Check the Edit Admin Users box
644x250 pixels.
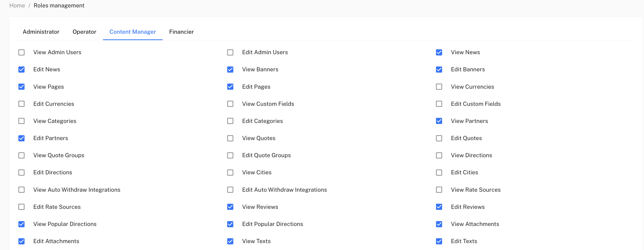click(230, 52)
